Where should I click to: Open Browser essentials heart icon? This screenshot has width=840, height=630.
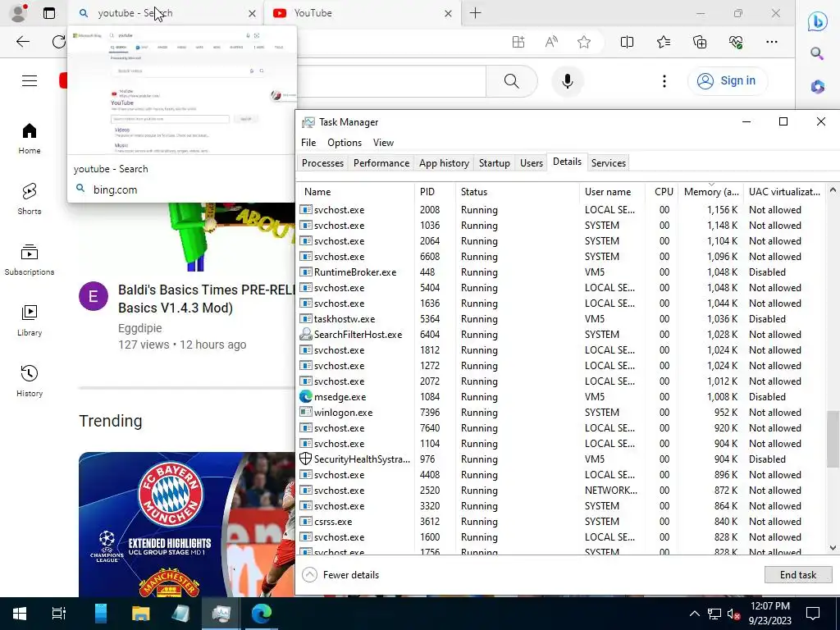tap(736, 42)
